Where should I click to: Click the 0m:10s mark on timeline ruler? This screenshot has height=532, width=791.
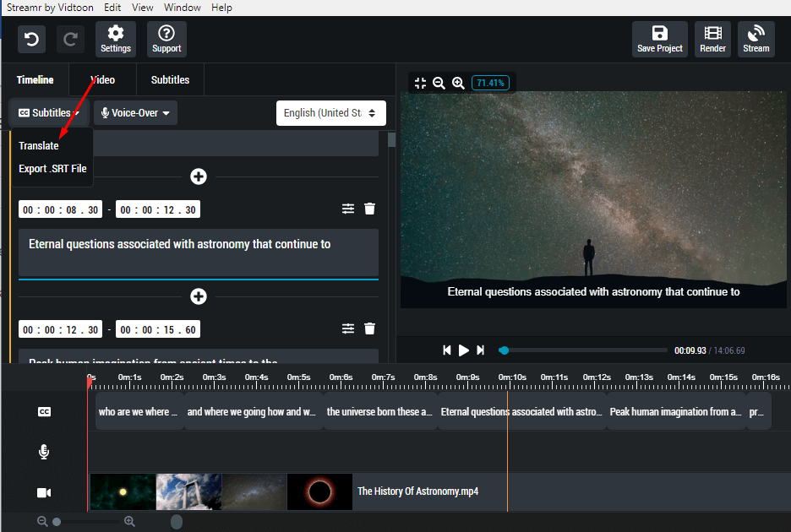coord(511,377)
